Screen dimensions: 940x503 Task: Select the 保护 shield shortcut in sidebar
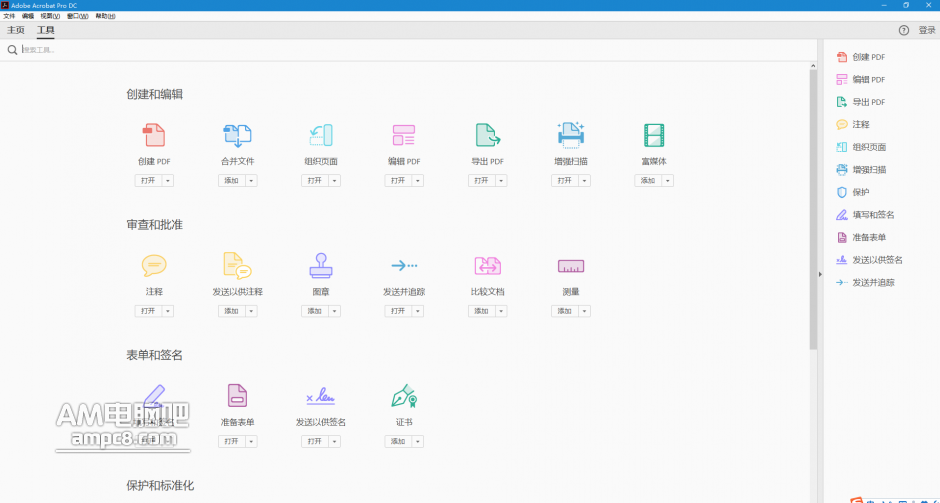point(852,192)
